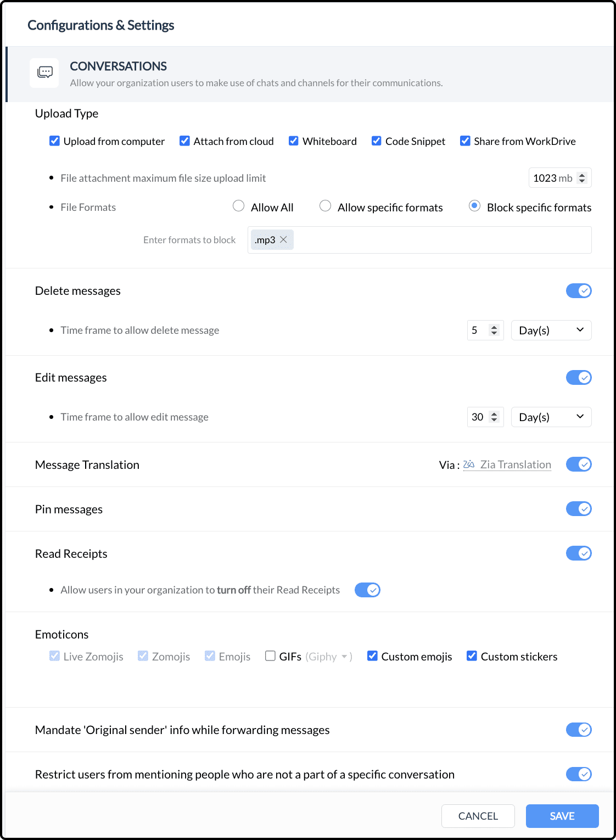This screenshot has width=616, height=840.
Task: Uncheck the Whiteboard upload type
Action: click(294, 141)
